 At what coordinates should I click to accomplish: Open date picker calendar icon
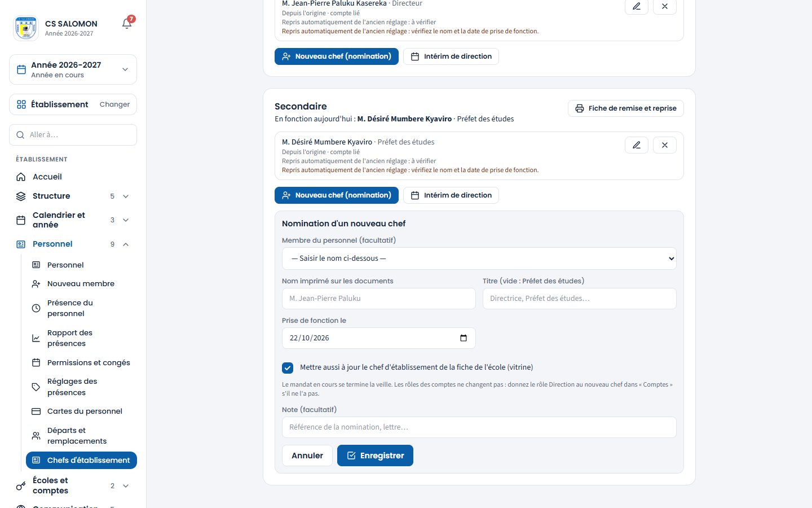click(x=464, y=338)
